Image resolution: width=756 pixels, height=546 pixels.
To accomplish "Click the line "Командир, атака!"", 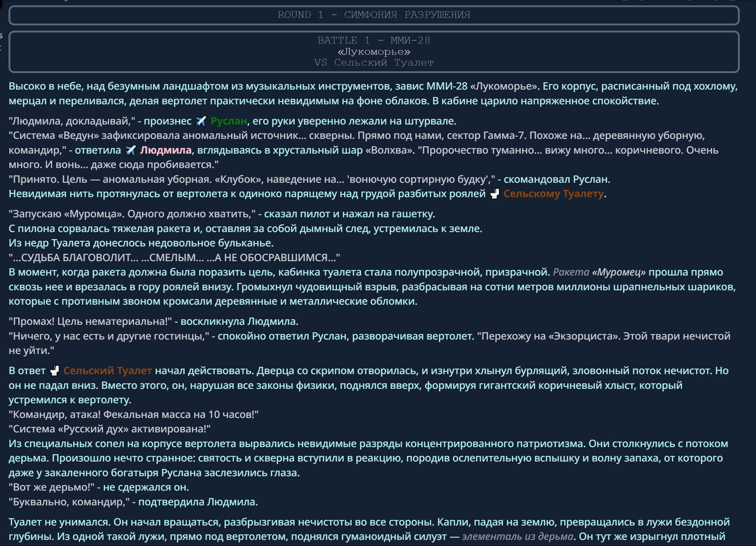I will (133, 414).
